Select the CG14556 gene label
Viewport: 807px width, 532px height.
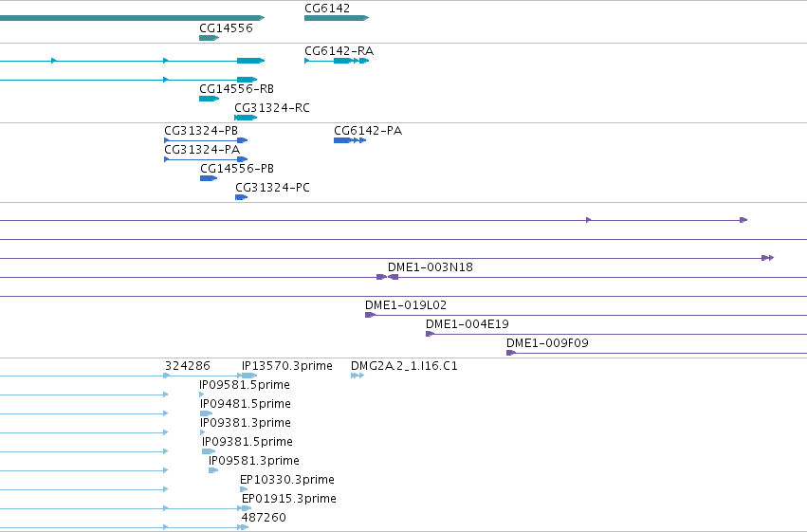point(226,28)
